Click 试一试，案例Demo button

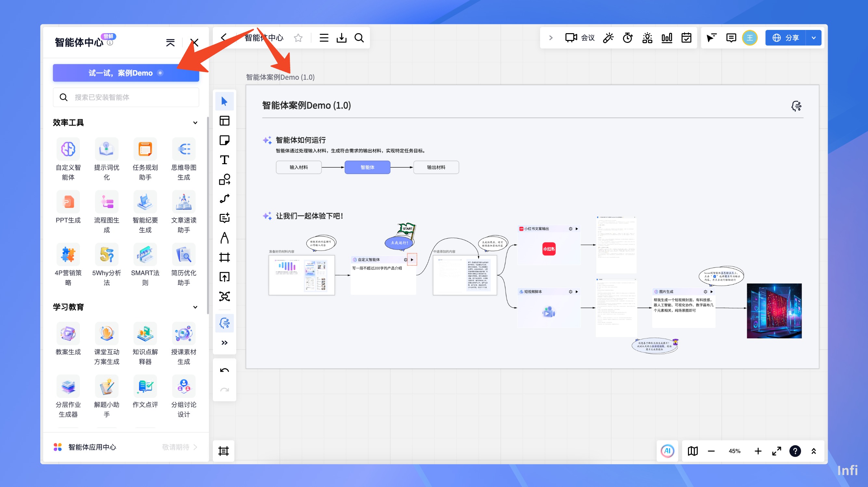click(126, 73)
